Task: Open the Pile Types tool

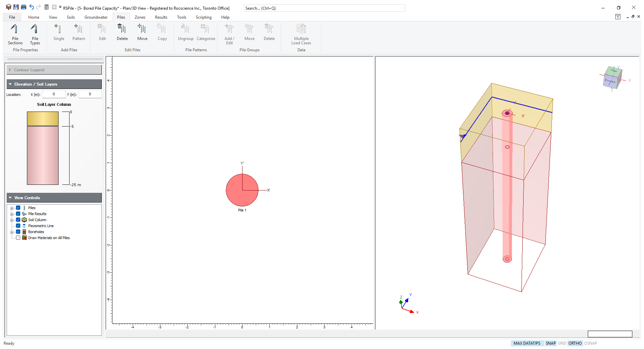Action: pos(35,34)
